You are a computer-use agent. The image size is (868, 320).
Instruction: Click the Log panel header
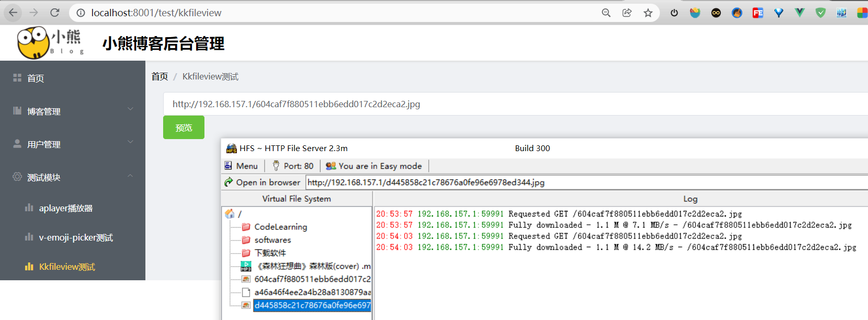[x=690, y=199]
